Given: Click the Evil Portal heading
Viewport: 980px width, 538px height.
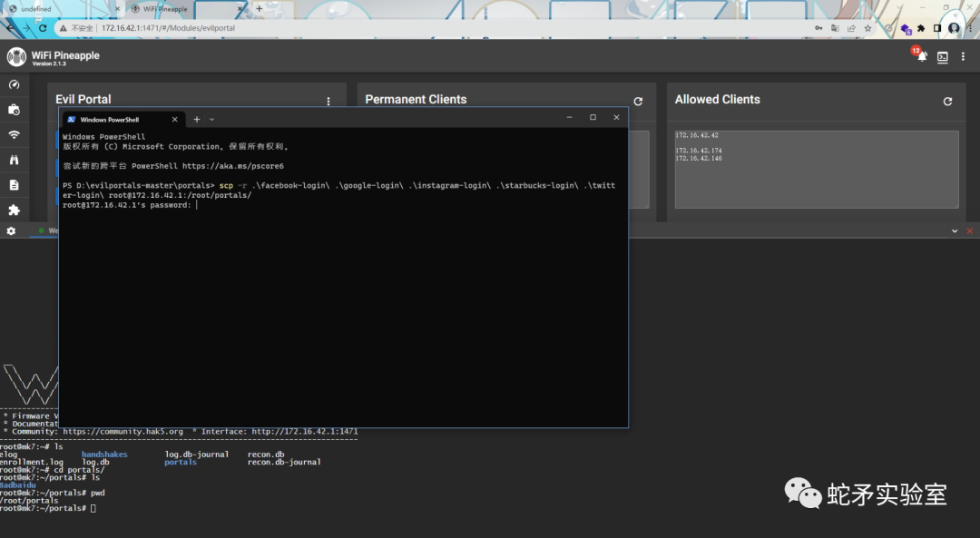Looking at the screenshot, I should 83,100.
